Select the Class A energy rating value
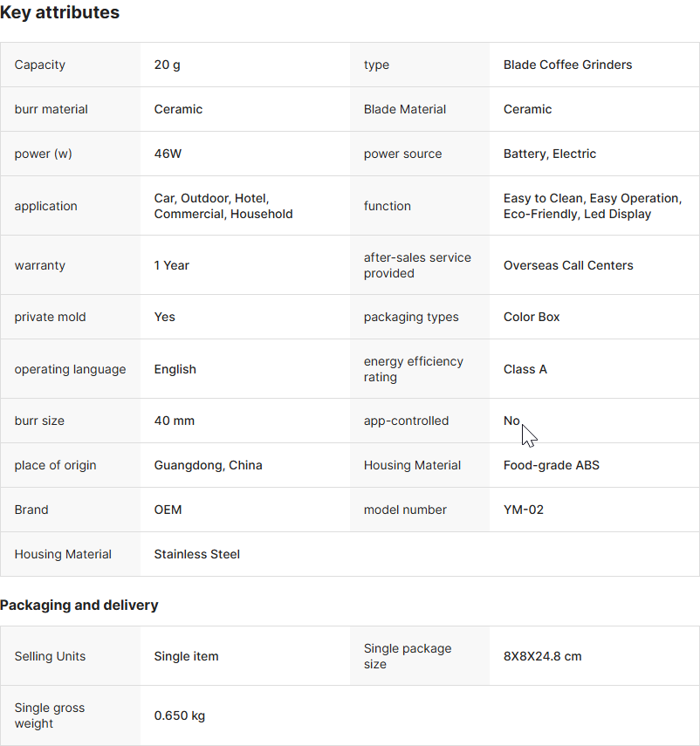Viewport: 700px width, 746px height. coord(525,369)
